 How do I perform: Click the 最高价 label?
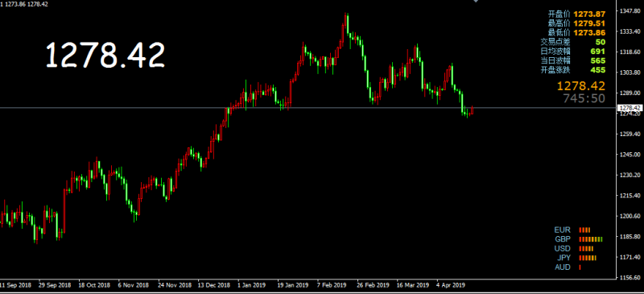pyautogui.click(x=559, y=23)
